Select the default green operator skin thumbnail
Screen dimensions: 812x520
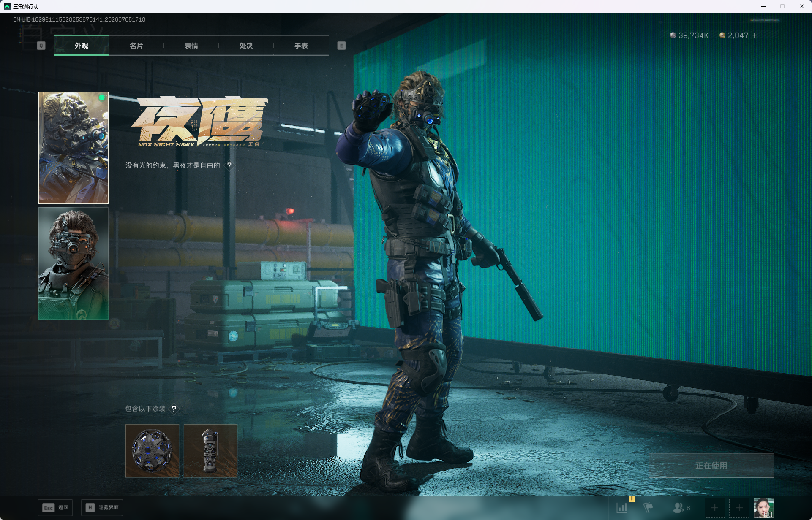(x=74, y=263)
